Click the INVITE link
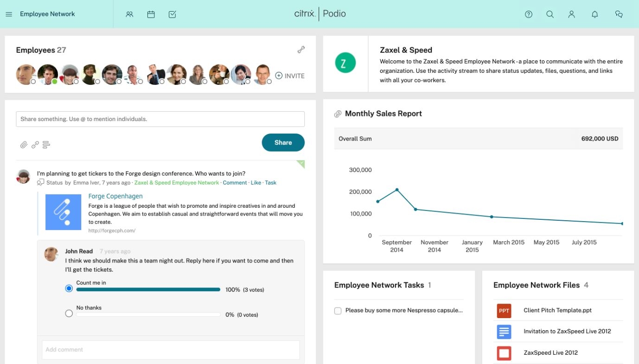 click(x=294, y=76)
